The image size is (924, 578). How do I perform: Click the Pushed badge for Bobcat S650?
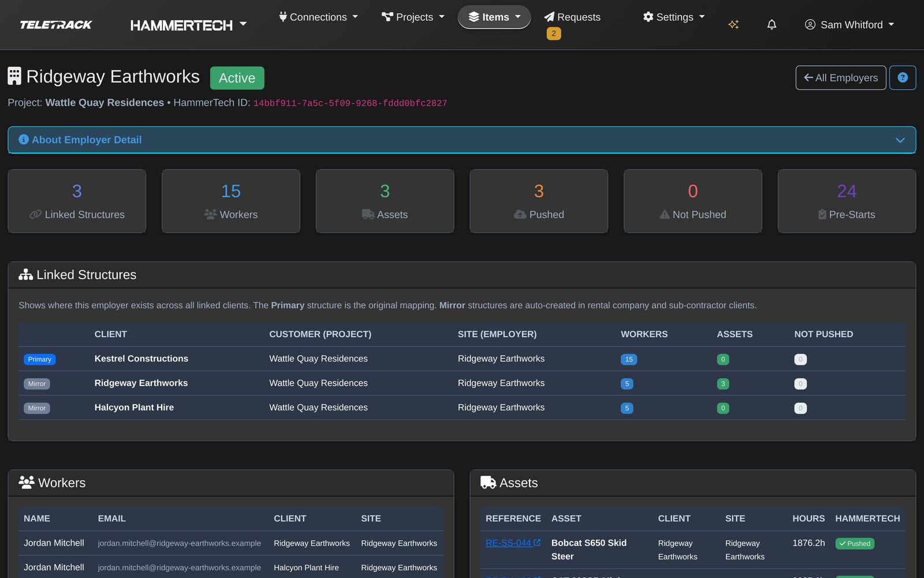[855, 543]
